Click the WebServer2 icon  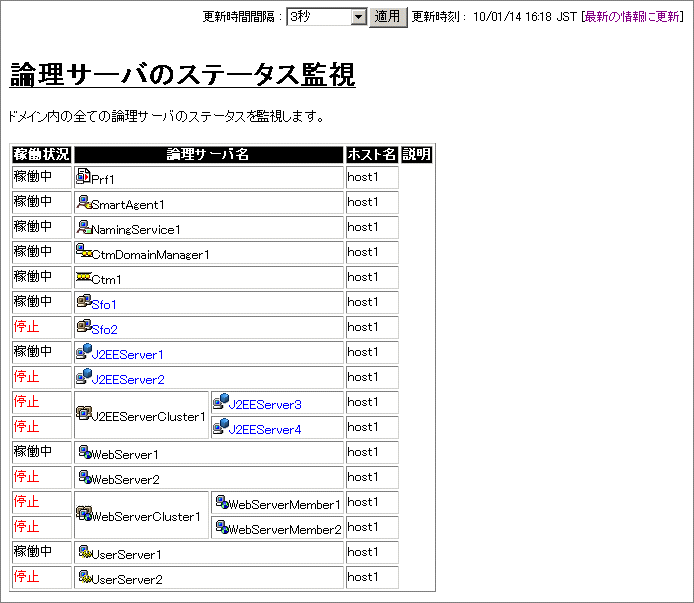85,477
